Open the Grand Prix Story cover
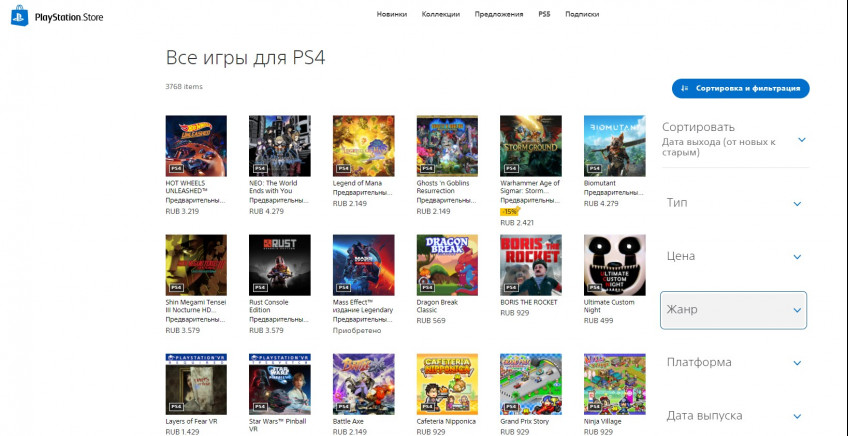This screenshot has width=848, height=436. click(531, 384)
